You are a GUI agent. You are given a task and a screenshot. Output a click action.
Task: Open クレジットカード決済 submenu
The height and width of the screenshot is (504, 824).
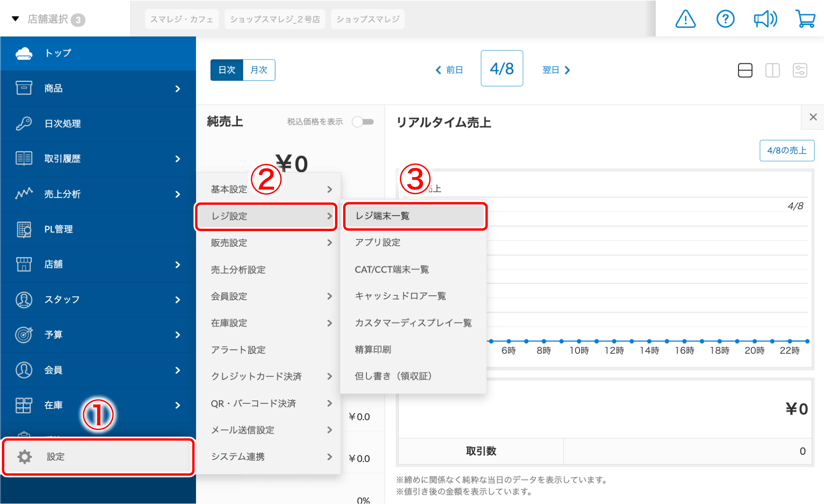[268, 377]
